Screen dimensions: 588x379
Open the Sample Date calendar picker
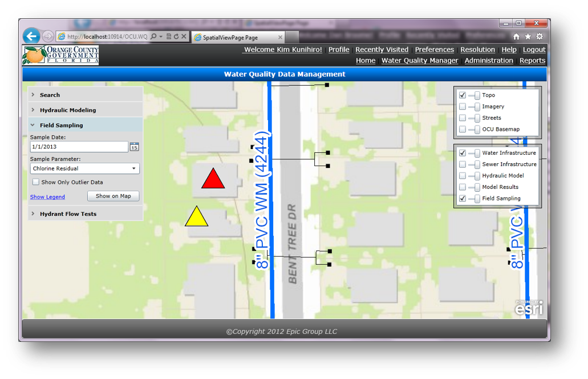[134, 147]
